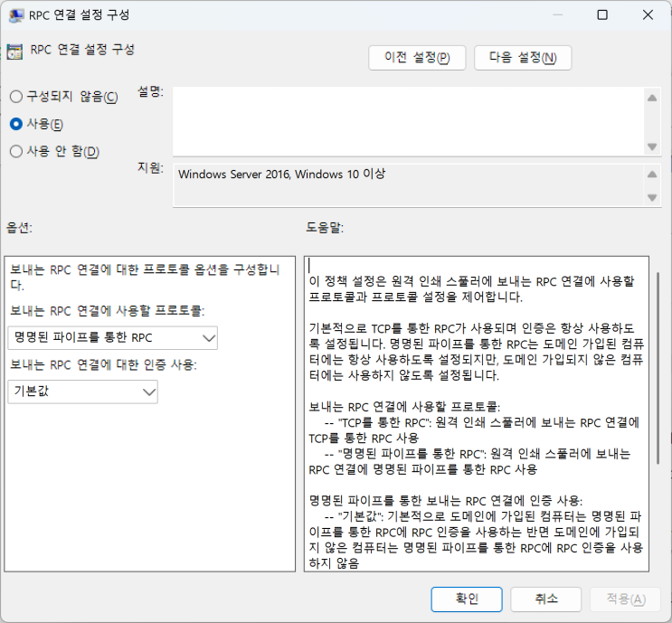The height and width of the screenshot is (623, 672).
Task: Cancel with the 취소 button
Action: (545, 599)
